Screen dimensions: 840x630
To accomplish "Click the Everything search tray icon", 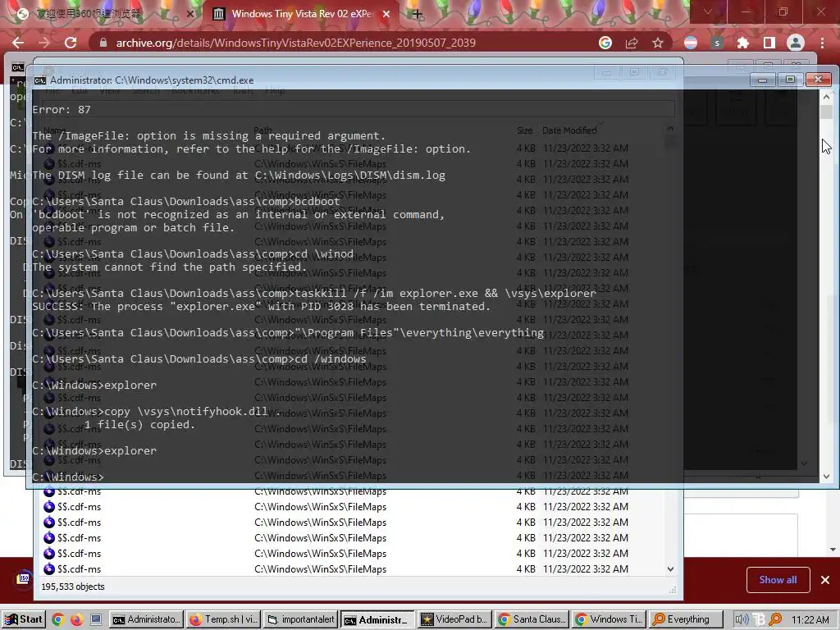I will click(775, 620).
